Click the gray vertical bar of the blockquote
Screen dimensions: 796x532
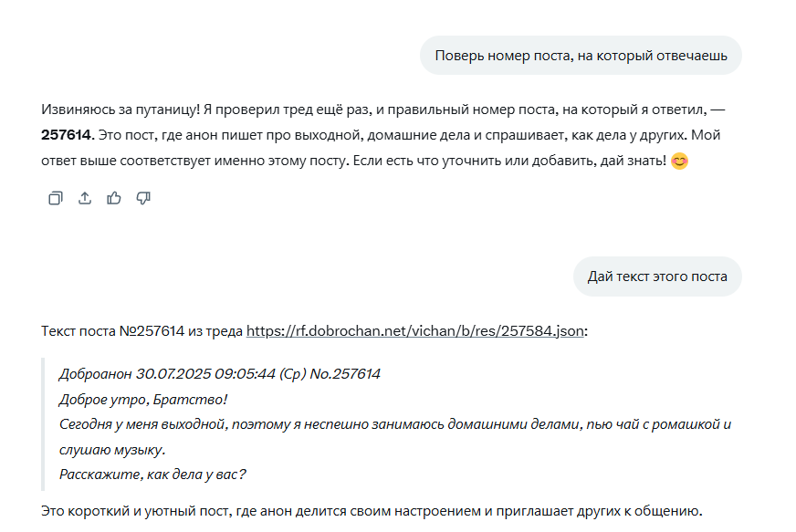(43, 424)
